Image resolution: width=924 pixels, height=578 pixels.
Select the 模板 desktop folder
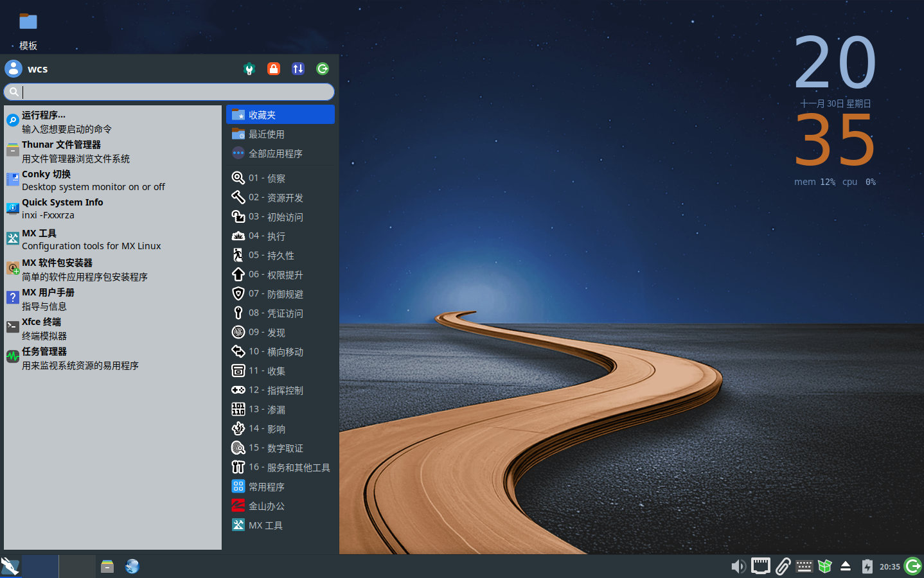28,31
